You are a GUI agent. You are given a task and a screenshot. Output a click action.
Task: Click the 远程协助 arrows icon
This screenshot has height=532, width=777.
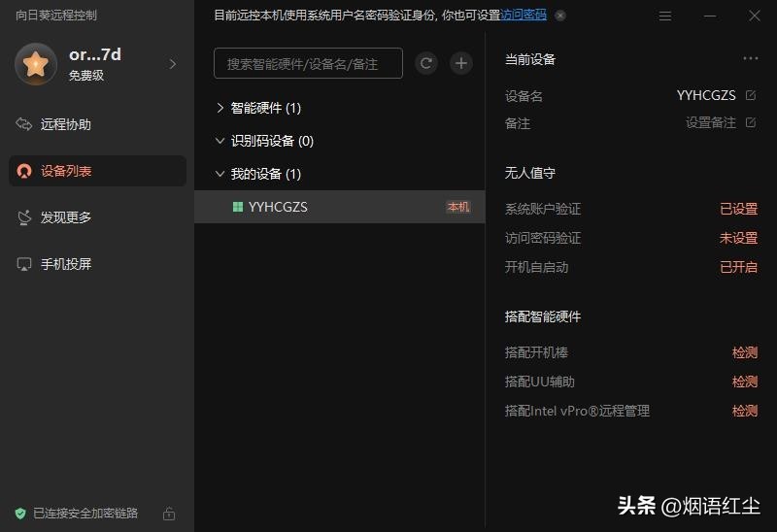pyautogui.click(x=23, y=124)
